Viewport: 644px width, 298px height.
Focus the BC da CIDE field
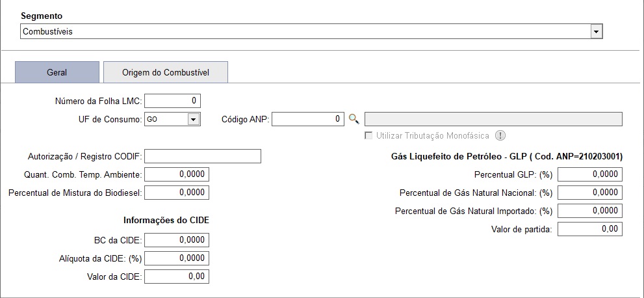pos(177,240)
